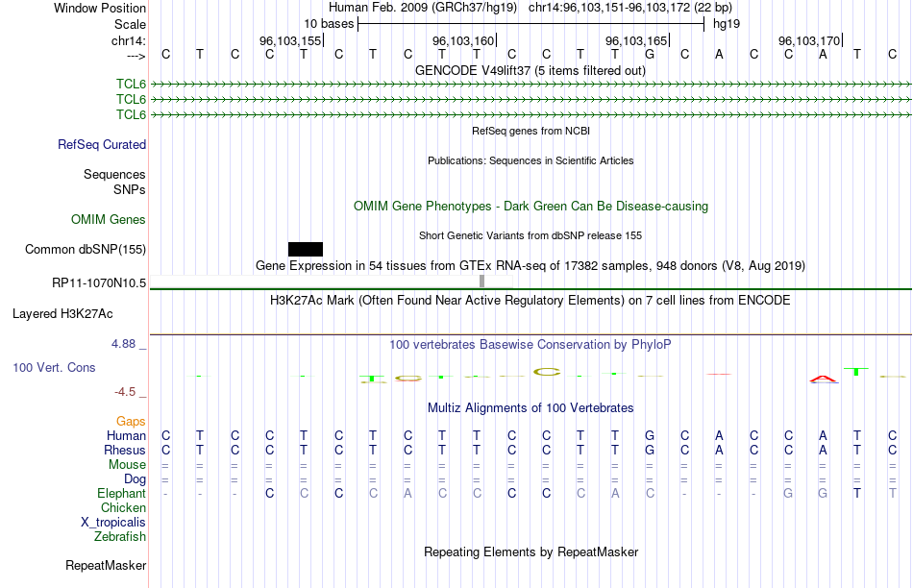Click the OMIM Gene Phenotypes green title
The width and height of the screenshot is (913, 588).
(x=531, y=207)
